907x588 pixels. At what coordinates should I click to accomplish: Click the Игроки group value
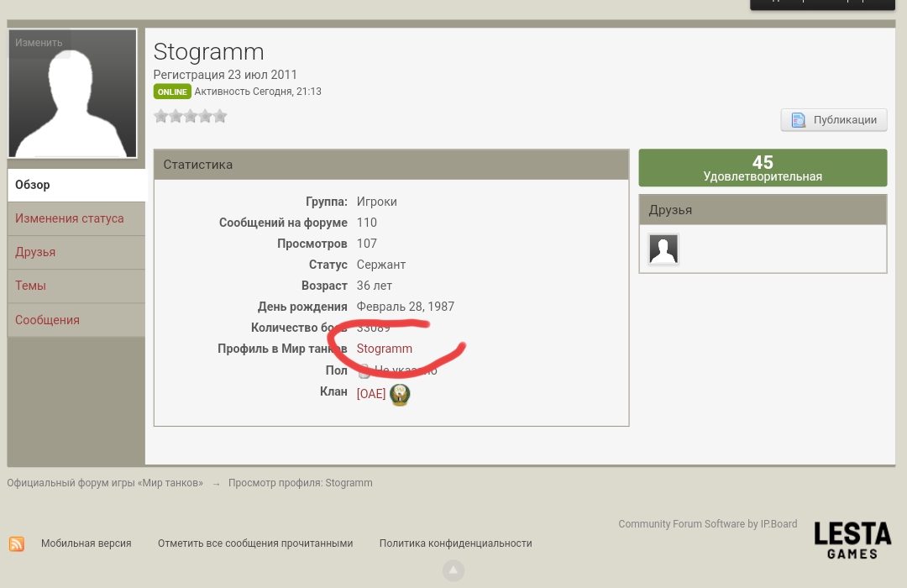pyautogui.click(x=376, y=202)
